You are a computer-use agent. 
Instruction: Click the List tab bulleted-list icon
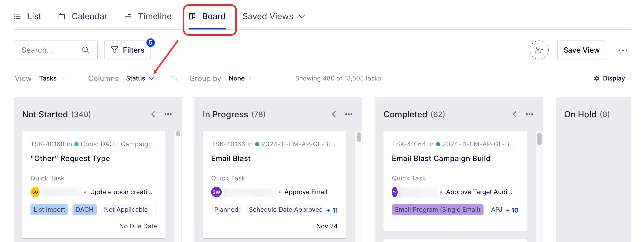(17, 16)
